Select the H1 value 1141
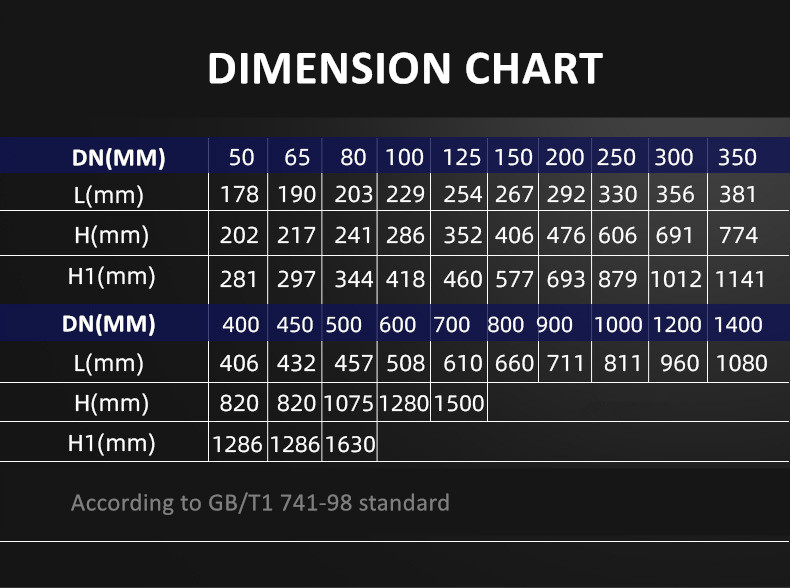This screenshot has width=790, height=588. pyautogui.click(x=740, y=279)
